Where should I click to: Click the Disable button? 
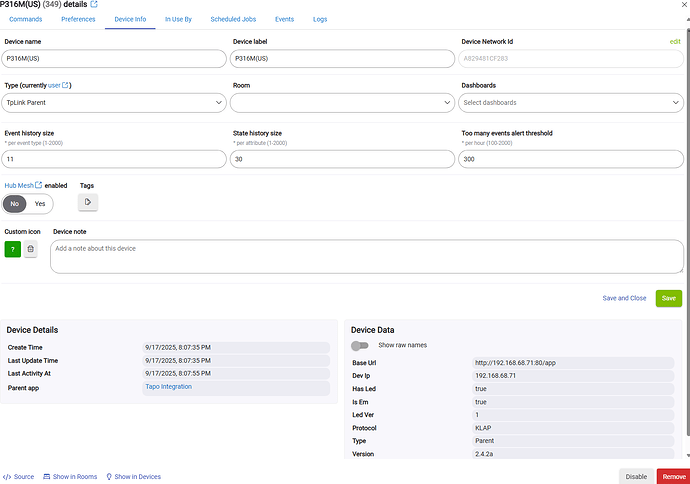tap(636, 477)
